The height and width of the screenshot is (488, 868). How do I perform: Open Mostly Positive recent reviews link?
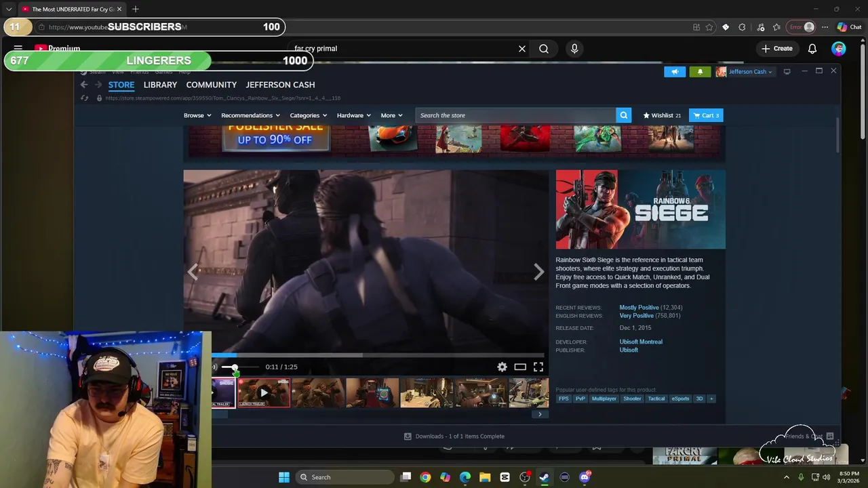point(639,308)
